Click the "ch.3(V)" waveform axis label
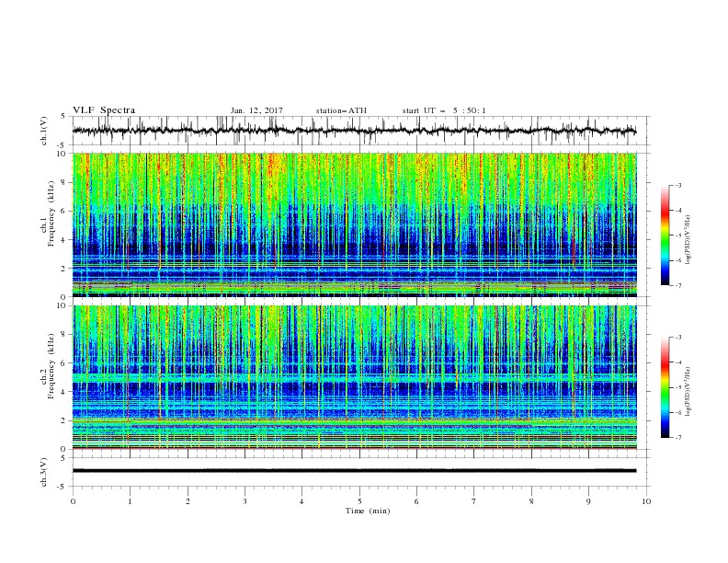The image size is (728, 563). point(44,472)
